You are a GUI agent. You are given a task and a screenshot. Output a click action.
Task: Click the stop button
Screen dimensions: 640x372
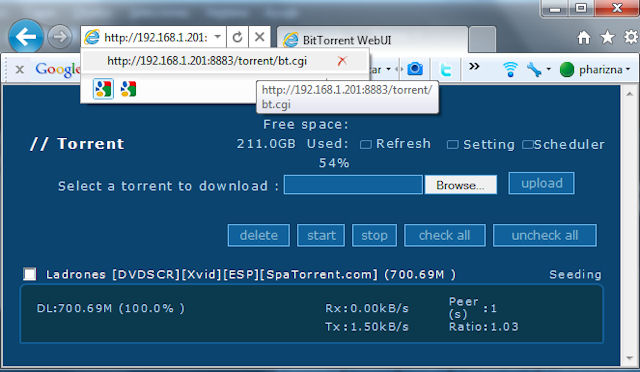(x=374, y=235)
